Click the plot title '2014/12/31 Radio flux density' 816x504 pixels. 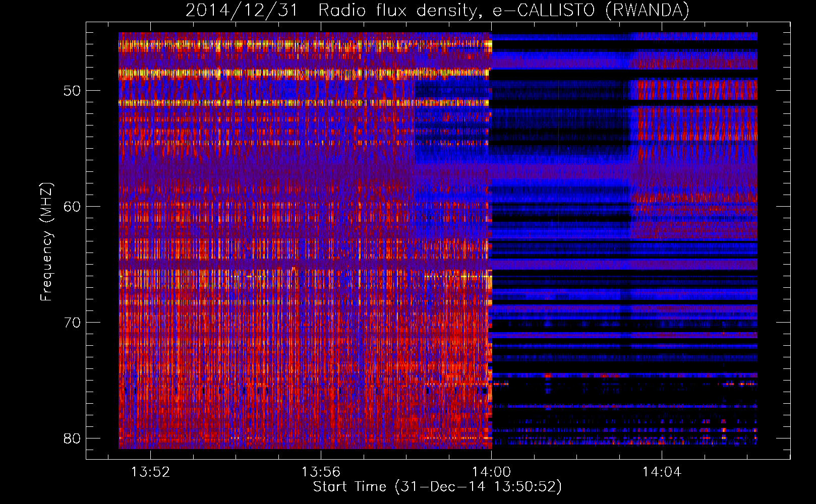(x=437, y=10)
